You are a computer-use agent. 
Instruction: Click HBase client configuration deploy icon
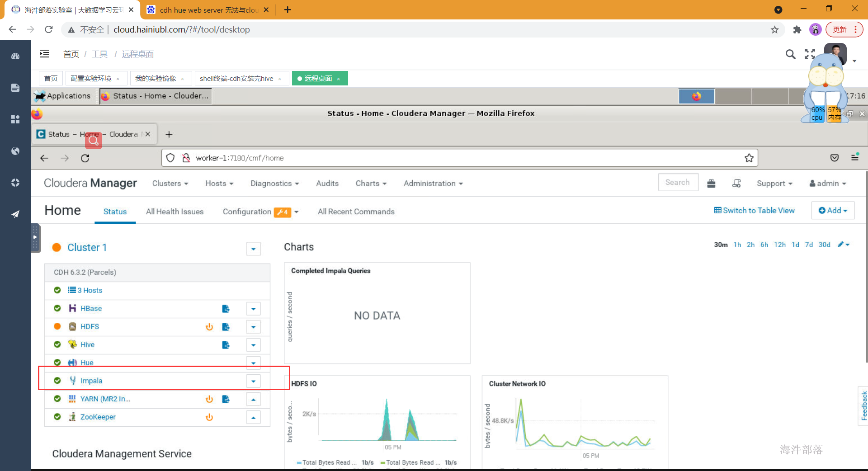tap(226, 309)
